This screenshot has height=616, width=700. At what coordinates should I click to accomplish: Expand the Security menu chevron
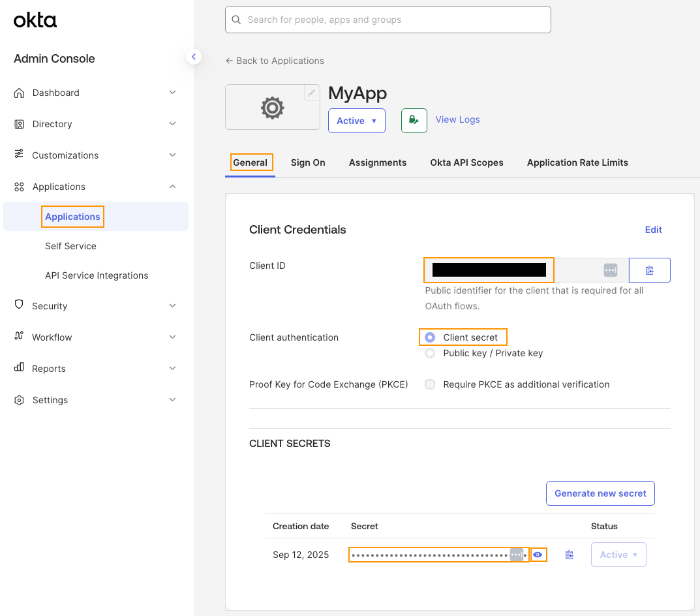[x=172, y=305]
